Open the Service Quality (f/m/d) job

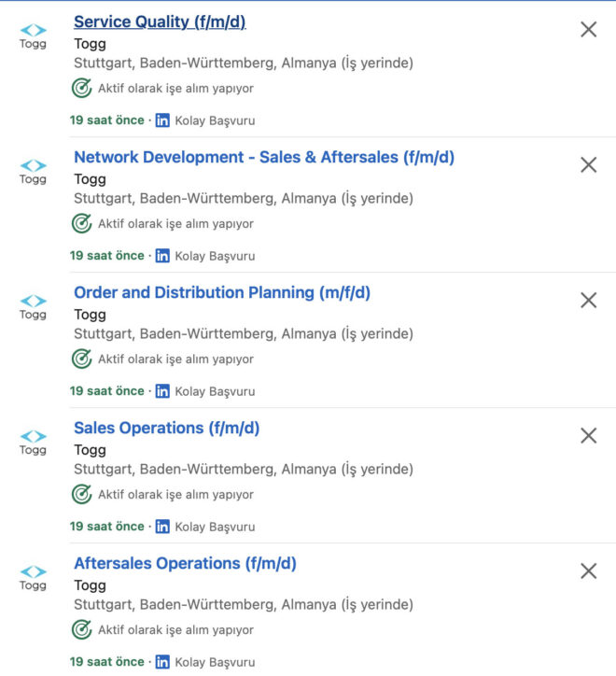coord(160,21)
